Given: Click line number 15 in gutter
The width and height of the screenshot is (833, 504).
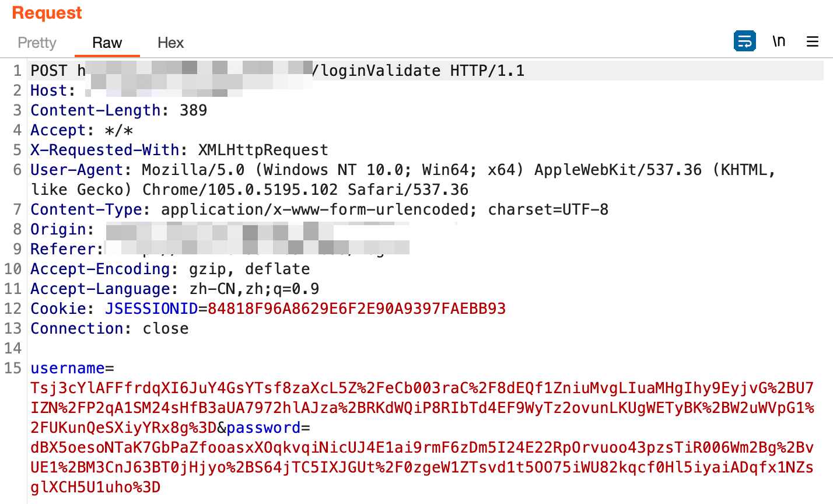Looking at the screenshot, I should [x=13, y=368].
